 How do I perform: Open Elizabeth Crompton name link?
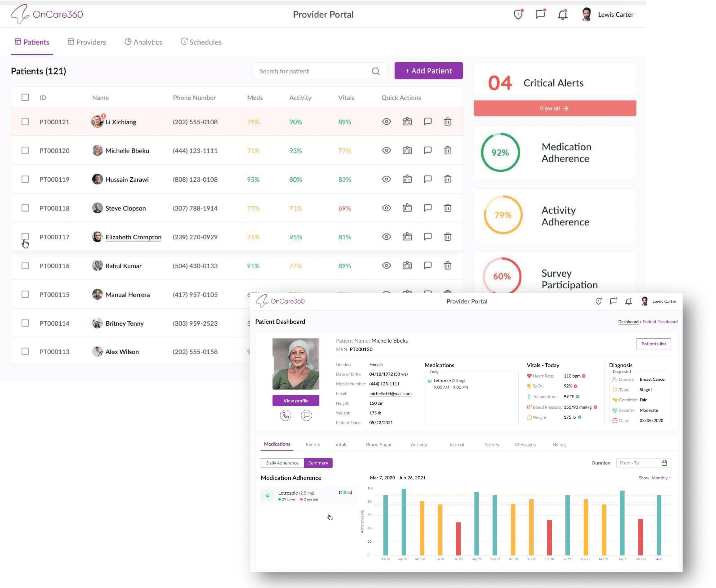pyautogui.click(x=133, y=237)
